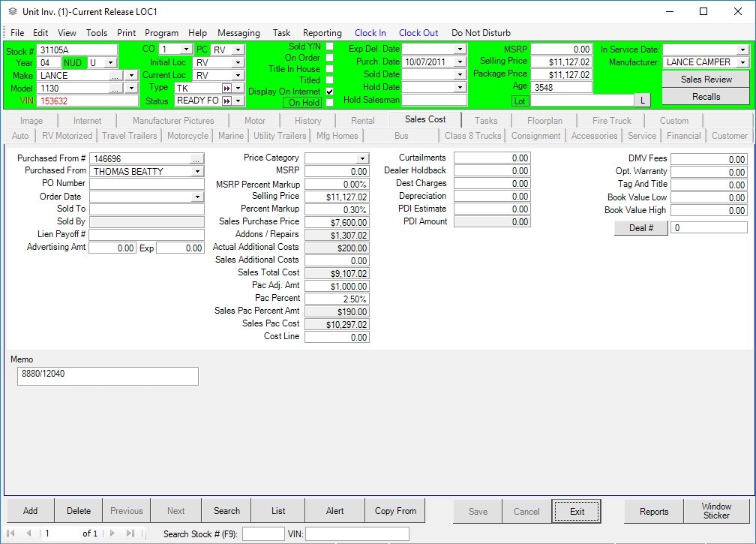Screen dimensions: 756x544
Task: Uncheck Display On Internet checkbox
Action: [330, 91]
